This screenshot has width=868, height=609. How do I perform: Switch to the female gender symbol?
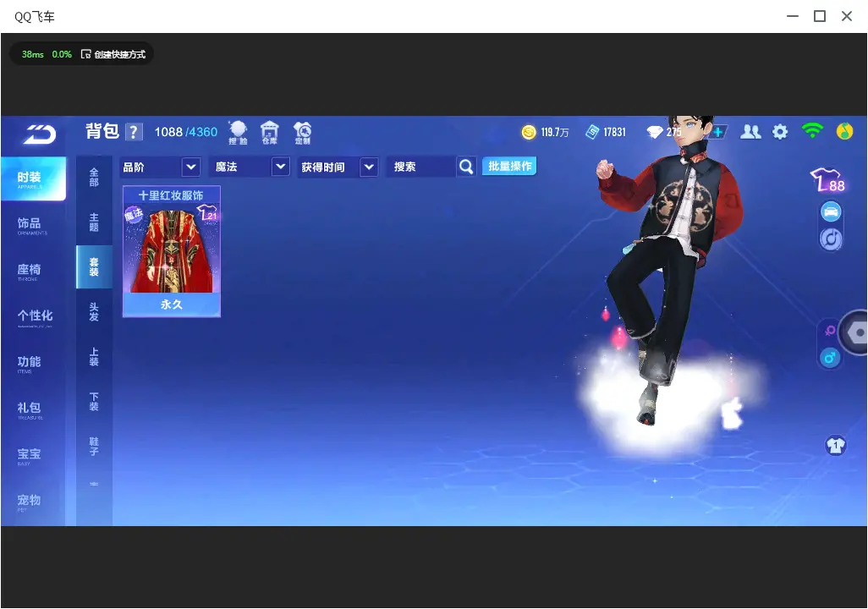[830, 331]
